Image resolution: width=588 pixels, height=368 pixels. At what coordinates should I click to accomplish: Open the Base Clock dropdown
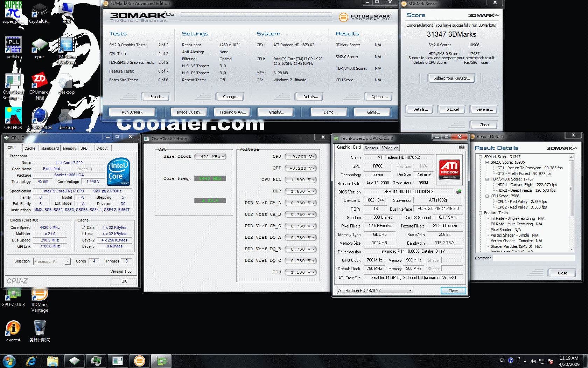point(210,157)
